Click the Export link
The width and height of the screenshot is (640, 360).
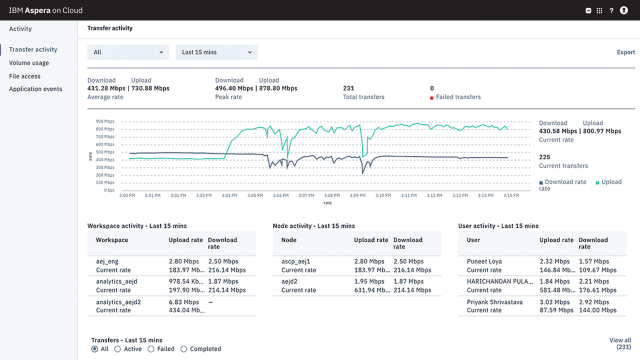coord(626,52)
